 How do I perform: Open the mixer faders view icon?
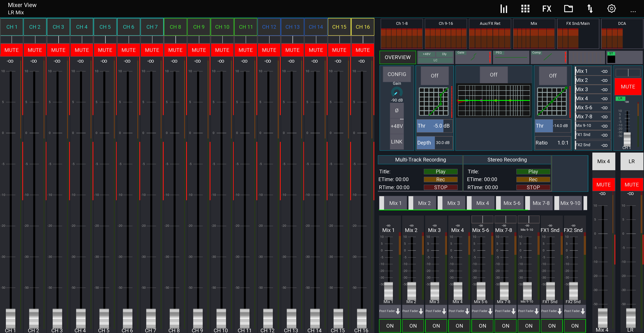503,9
